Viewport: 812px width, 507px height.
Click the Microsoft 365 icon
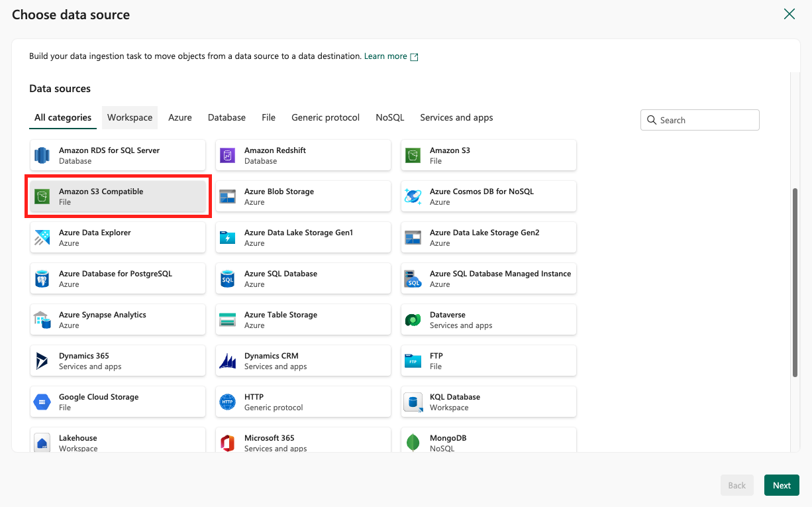click(228, 443)
